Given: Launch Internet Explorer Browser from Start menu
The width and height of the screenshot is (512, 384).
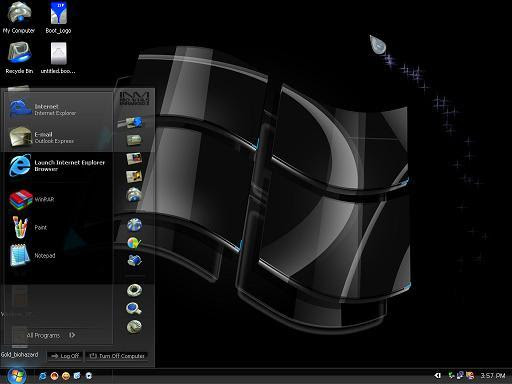Looking at the screenshot, I should (58, 166).
